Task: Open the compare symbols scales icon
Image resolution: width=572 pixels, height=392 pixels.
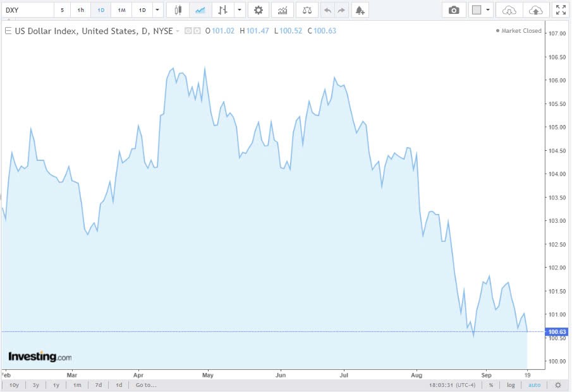Action: click(307, 9)
